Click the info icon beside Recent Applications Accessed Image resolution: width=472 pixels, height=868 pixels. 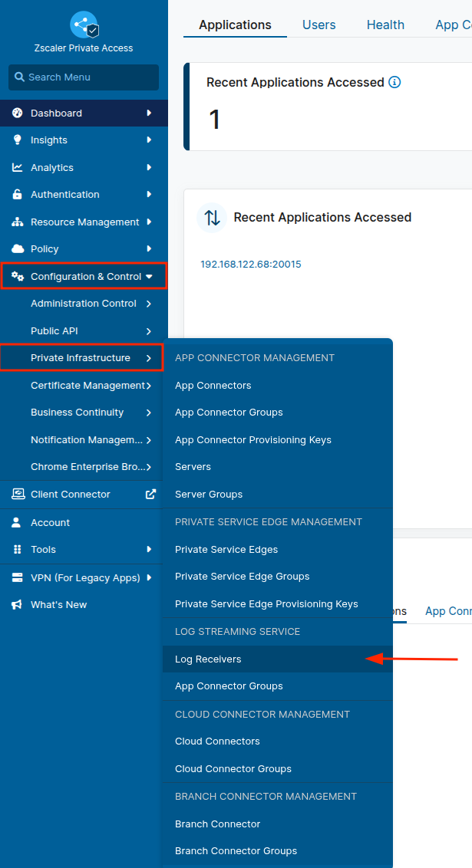(394, 82)
